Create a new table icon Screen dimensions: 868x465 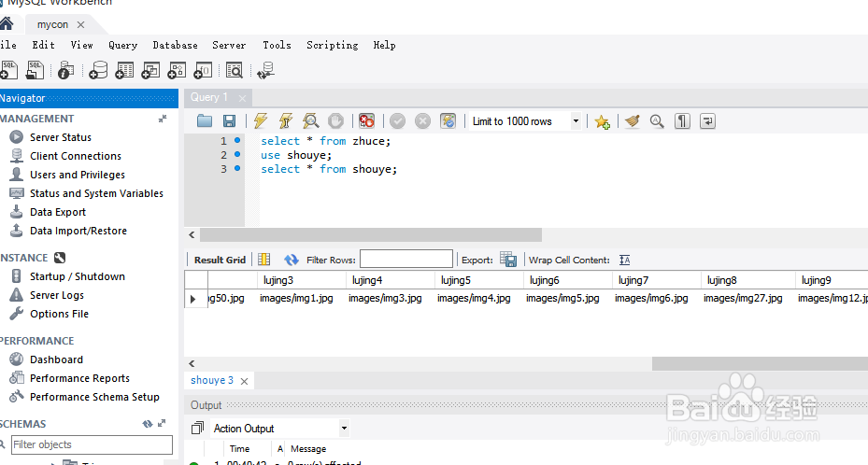[x=124, y=70]
